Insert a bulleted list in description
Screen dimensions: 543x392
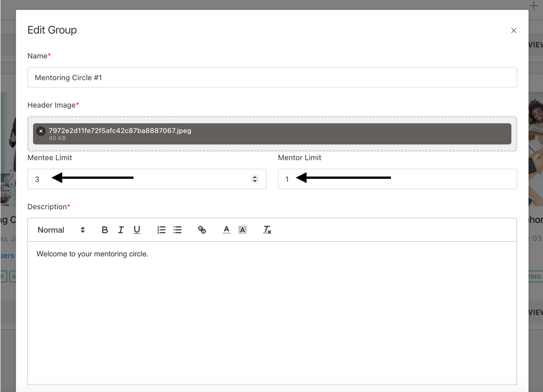pos(177,230)
